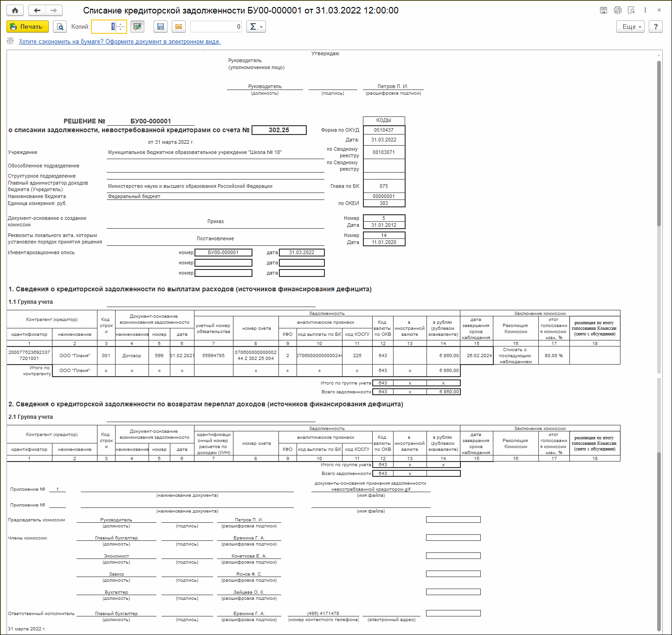This screenshot has width=672, height=635.
Task: Select document number 599 cell
Action: click(159, 356)
